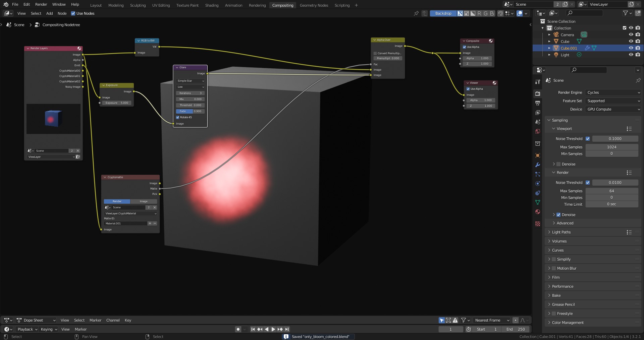This screenshot has height=340, width=644.
Task: Adjust the Glare Fade slider
Action: click(x=191, y=111)
